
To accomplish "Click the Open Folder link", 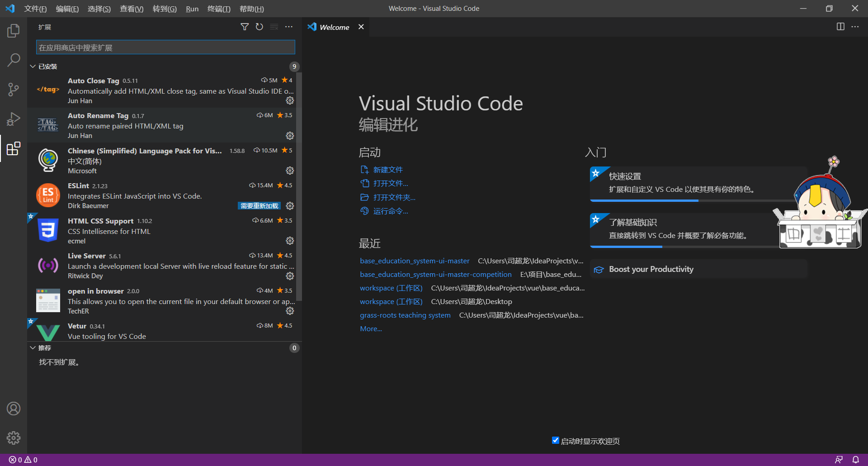I will [394, 197].
